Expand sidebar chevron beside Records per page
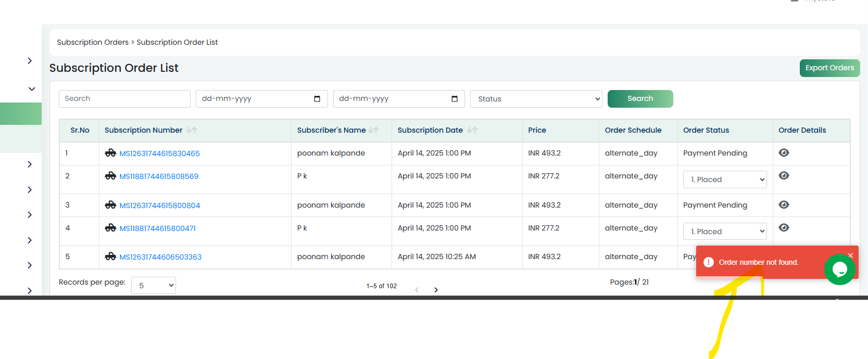Image resolution: width=868 pixels, height=359 pixels. point(30,291)
